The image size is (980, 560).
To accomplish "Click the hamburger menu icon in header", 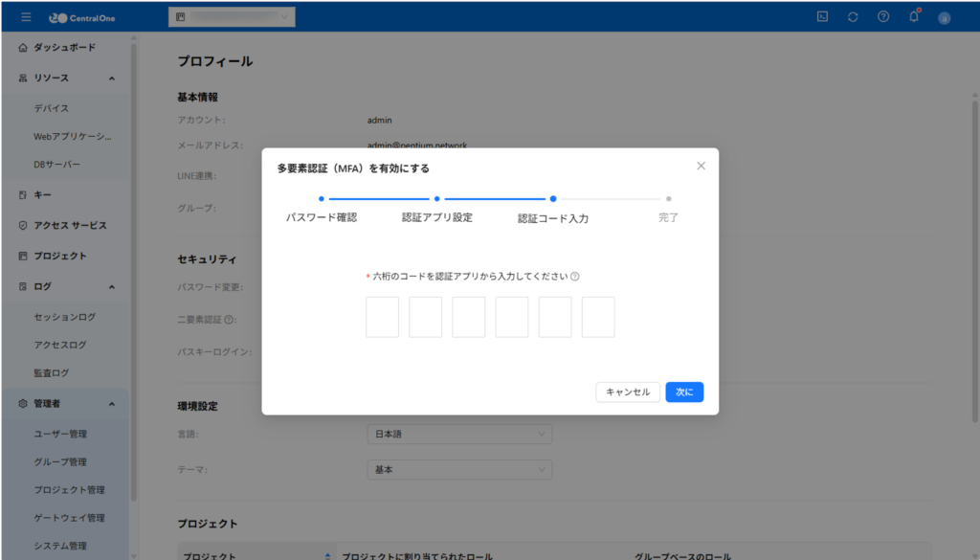I will pos(26,17).
